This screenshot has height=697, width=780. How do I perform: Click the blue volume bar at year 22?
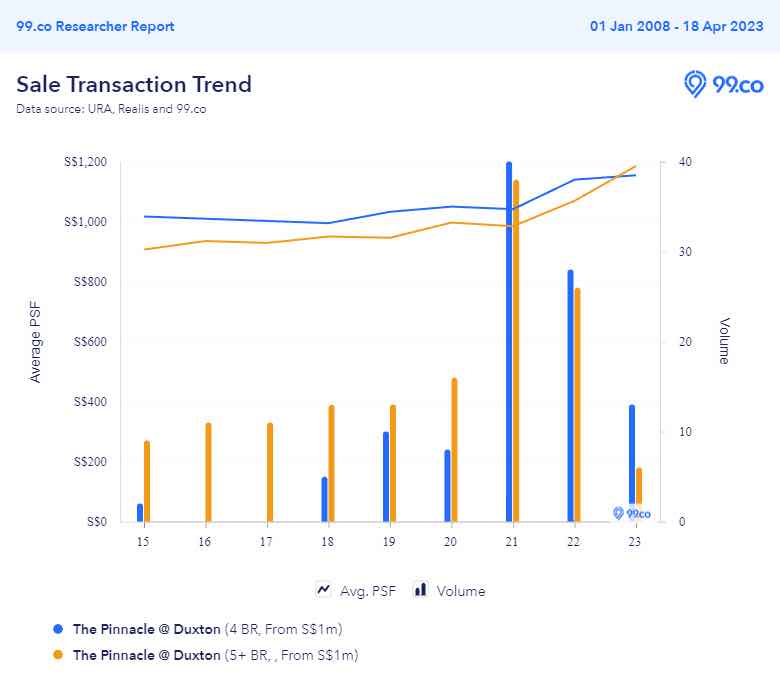click(x=570, y=395)
